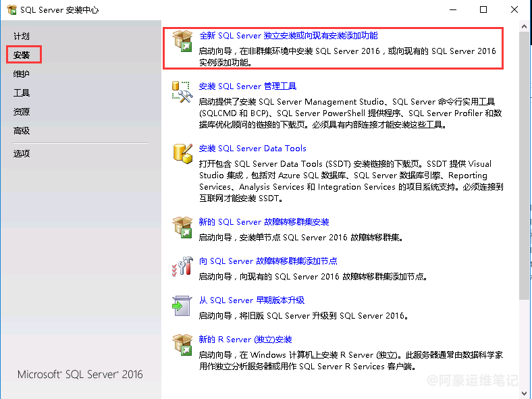The height and width of the screenshot is (399, 532).
Task: Click description text starting 启动向导，在非群集环境中安装
Action: pos(348,57)
